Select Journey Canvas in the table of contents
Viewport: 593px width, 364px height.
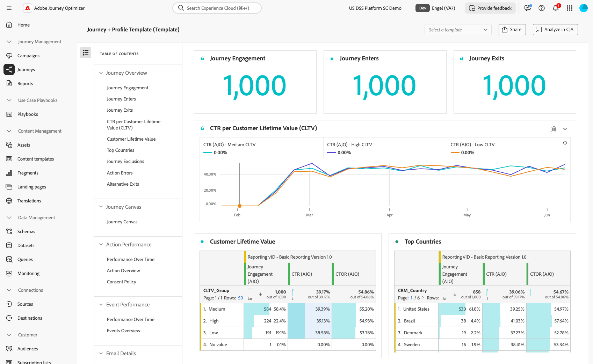pos(122,222)
